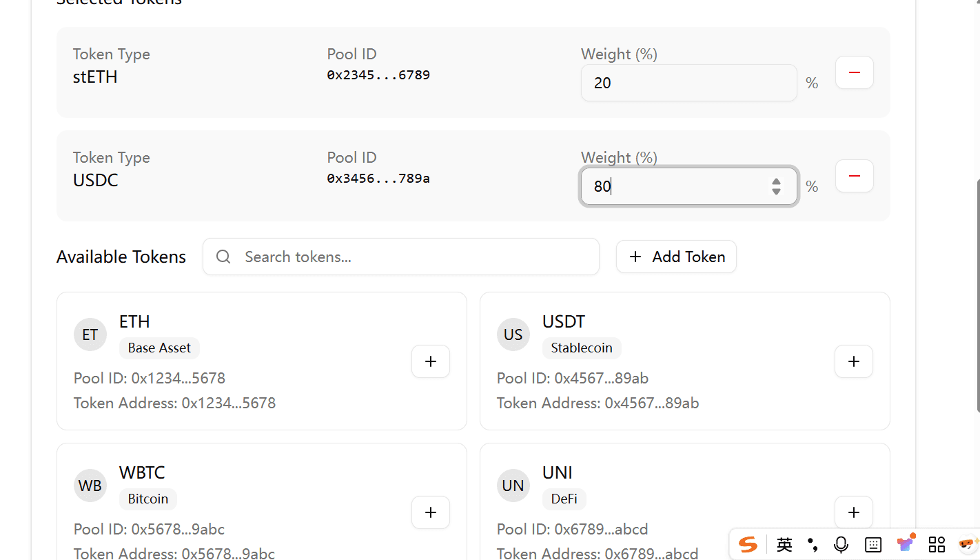Click the Sogou microphone voice input icon
This screenshot has height=560, width=980.
pyautogui.click(x=841, y=545)
